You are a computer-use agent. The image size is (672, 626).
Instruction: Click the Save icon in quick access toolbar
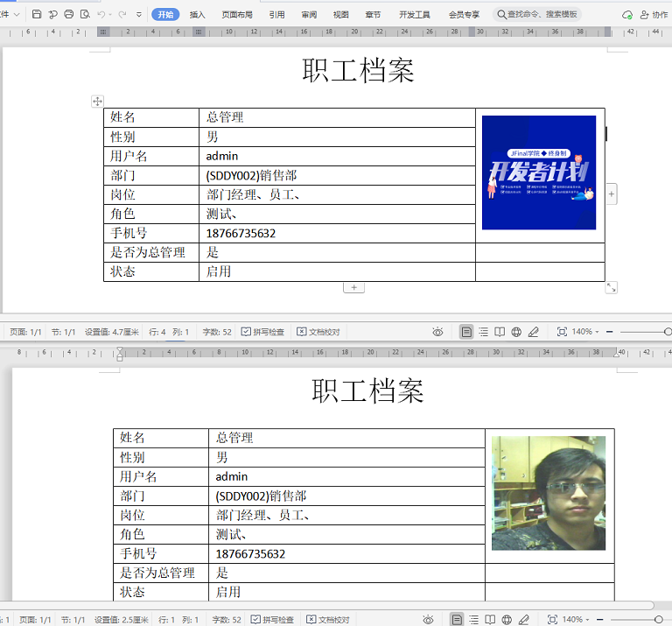click(x=37, y=15)
